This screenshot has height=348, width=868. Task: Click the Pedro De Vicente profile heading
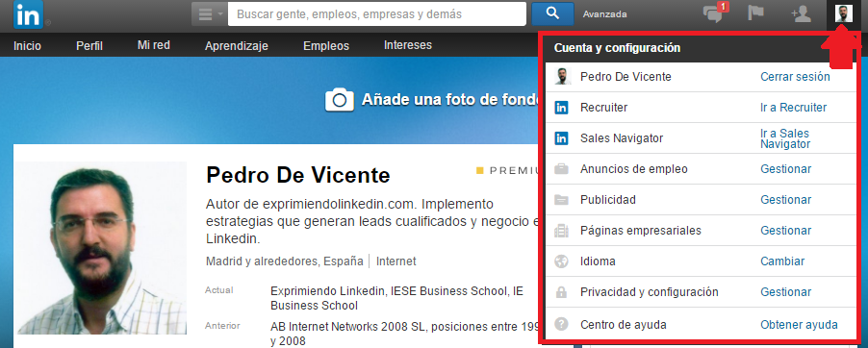pos(297,175)
